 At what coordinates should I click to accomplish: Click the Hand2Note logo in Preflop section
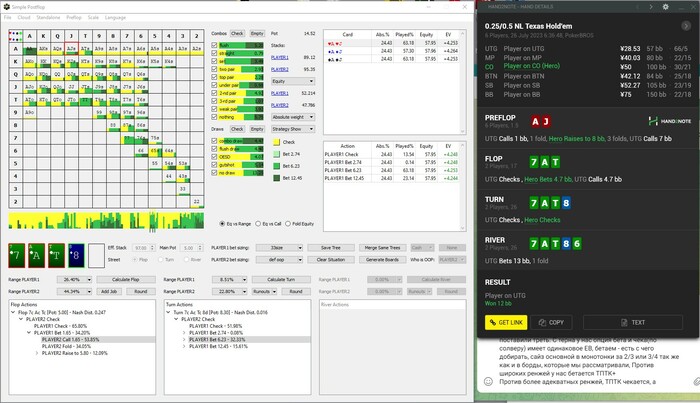[669, 121]
